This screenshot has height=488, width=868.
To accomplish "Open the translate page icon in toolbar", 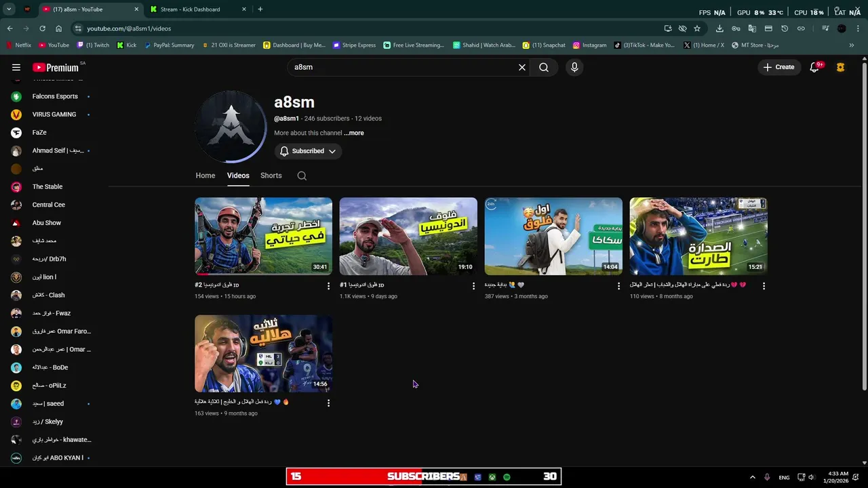I will [x=752, y=28].
